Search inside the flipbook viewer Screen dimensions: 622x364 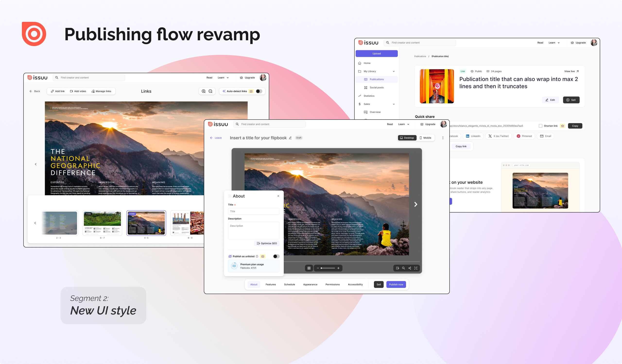[404, 268]
